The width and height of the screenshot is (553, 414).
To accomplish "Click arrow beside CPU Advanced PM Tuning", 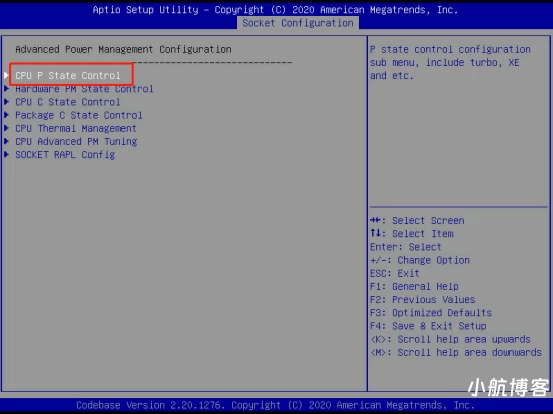I will [x=6, y=141].
